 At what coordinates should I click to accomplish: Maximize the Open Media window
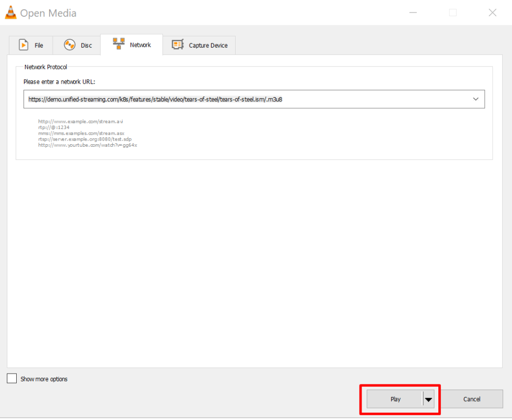pos(452,12)
